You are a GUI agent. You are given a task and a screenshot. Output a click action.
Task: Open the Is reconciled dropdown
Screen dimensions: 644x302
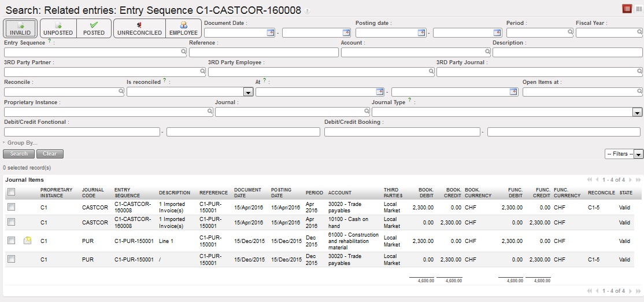click(x=248, y=92)
